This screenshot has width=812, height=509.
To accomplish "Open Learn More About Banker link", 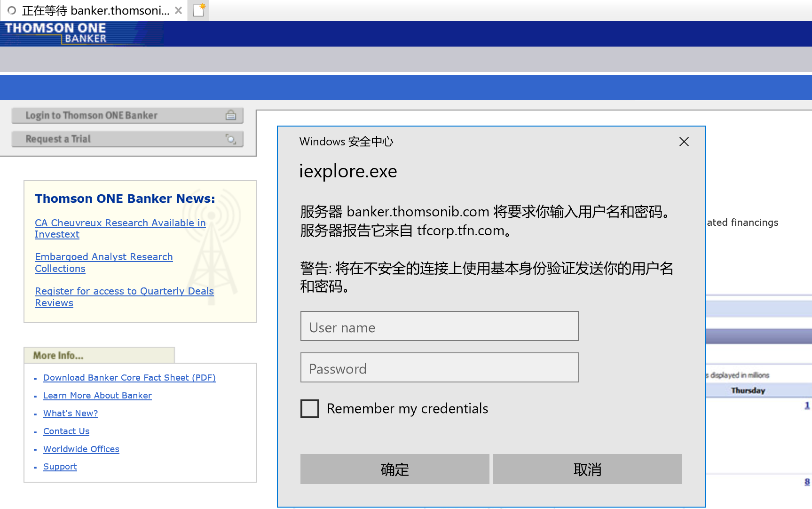I will pos(97,396).
